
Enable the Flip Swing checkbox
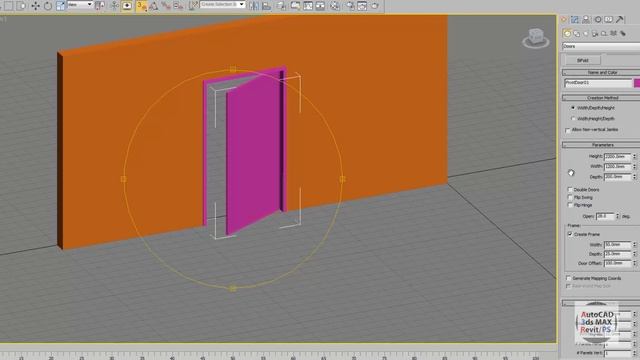click(570, 198)
